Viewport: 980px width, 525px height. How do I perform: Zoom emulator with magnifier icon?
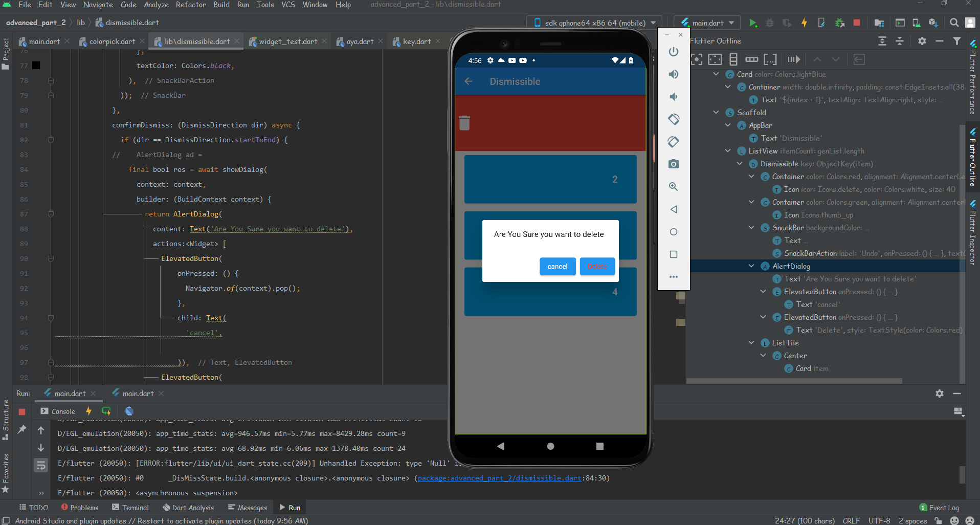(674, 187)
